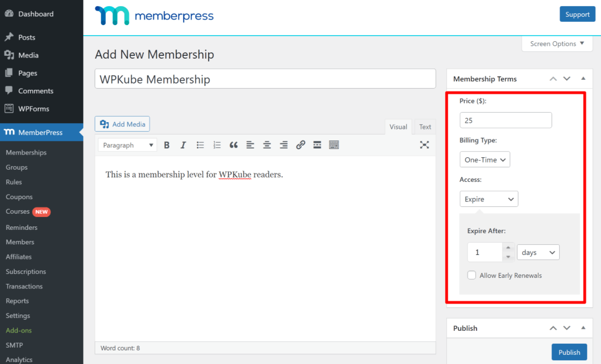Insert Read More tag icon
The image size is (601, 364).
[x=317, y=145]
